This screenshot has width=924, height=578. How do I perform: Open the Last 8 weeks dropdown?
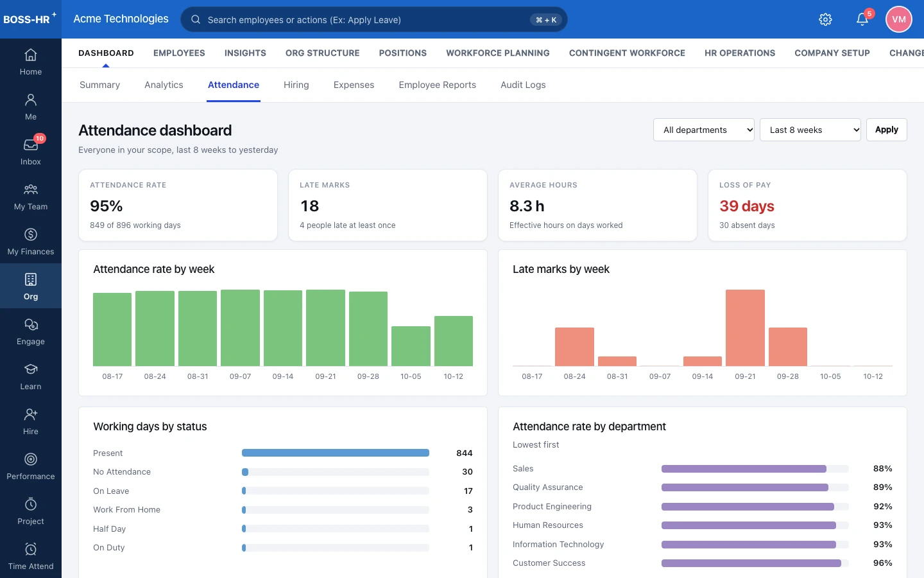pyautogui.click(x=810, y=130)
